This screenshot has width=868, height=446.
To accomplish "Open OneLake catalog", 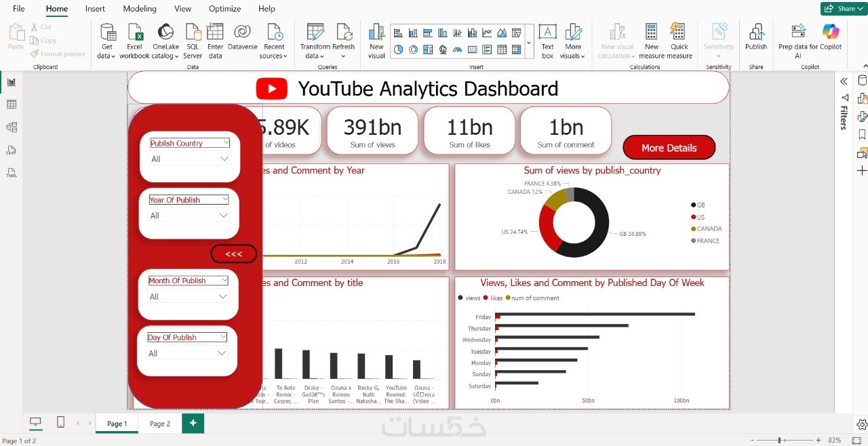I will point(165,41).
